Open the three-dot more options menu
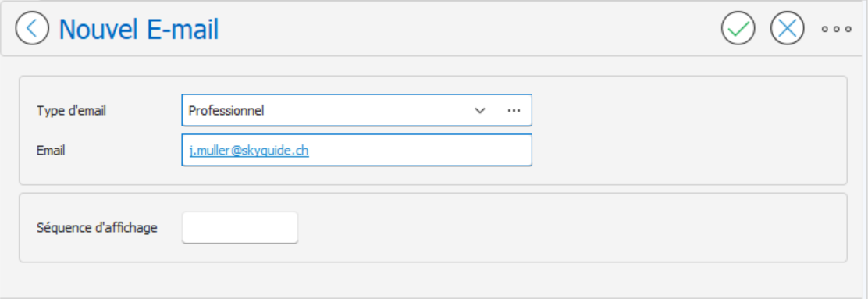 pos(837,29)
